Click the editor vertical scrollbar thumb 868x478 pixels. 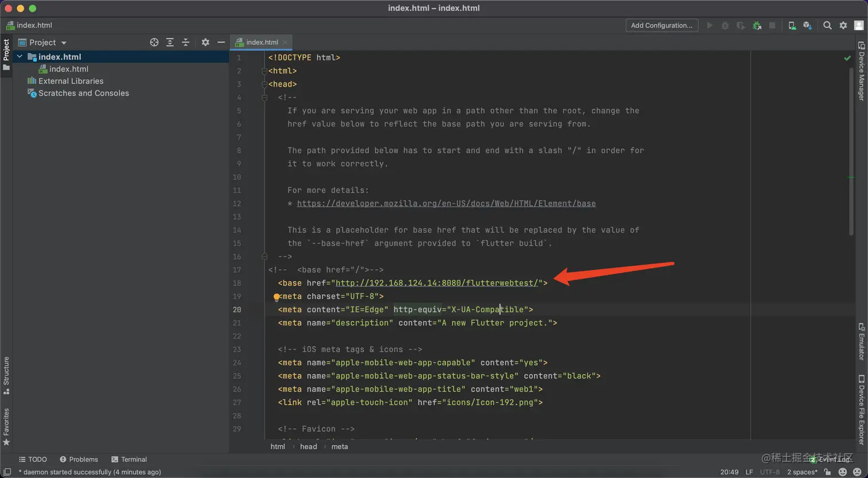pyautogui.click(x=851, y=149)
